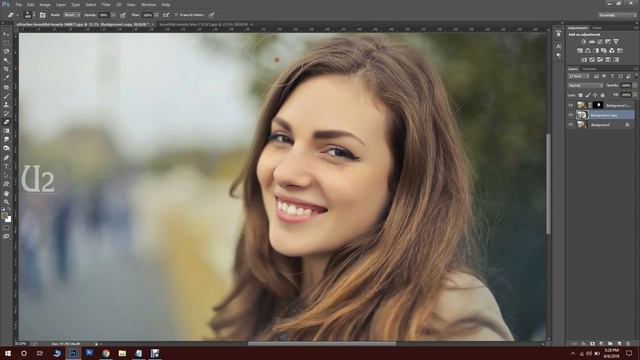The height and width of the screenshot is (360, 640).
Task: Enable the Erase to History checkbox
Action: click(x=176, y=15)
